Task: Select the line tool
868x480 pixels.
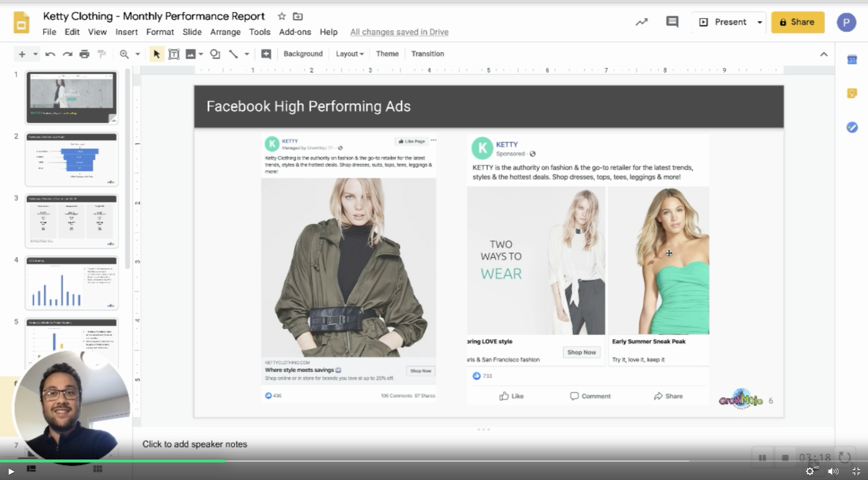Action: click(233, 54)
